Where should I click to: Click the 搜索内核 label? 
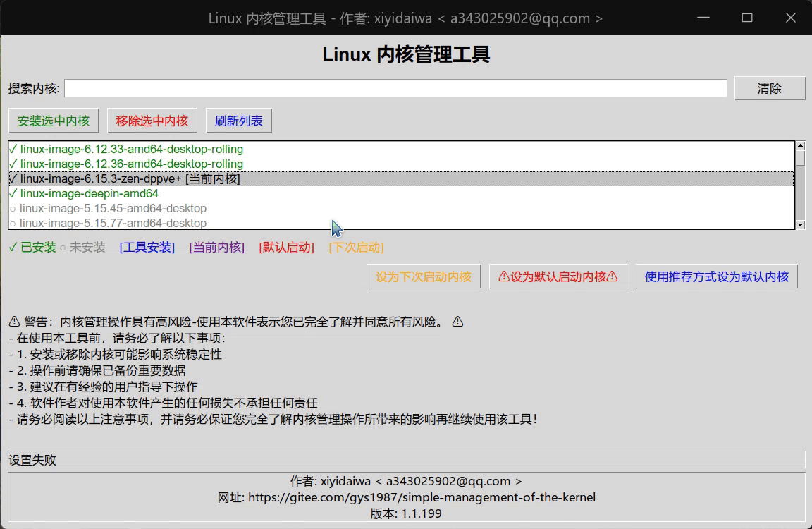click(34, 88)
